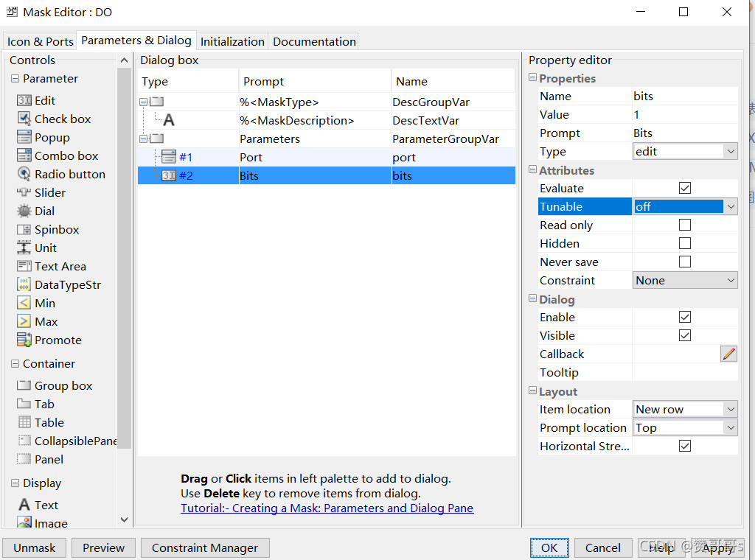This screenshot has height=560, width=755.
Task: Click the Value field containing 1
Action: (685, 114)
